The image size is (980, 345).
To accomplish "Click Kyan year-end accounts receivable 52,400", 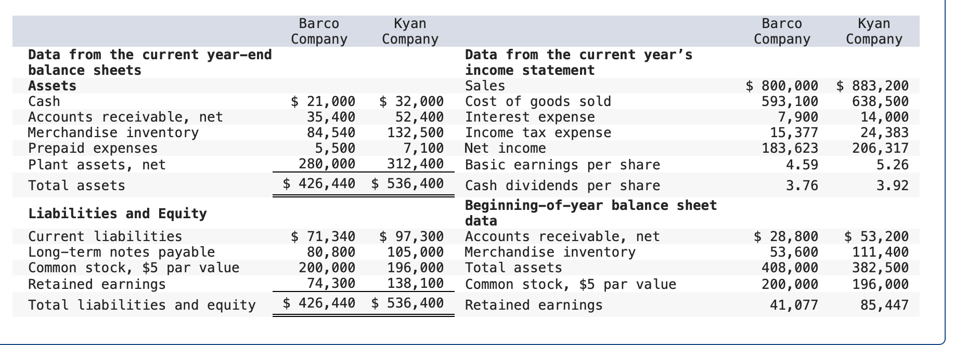I will (419, 117).
